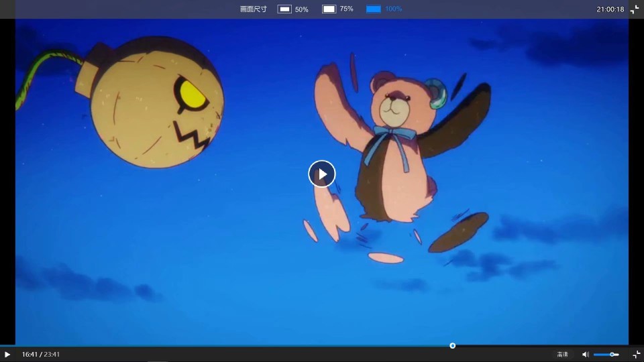
Task: Set picture size to 50%
Action: [293, 9]
